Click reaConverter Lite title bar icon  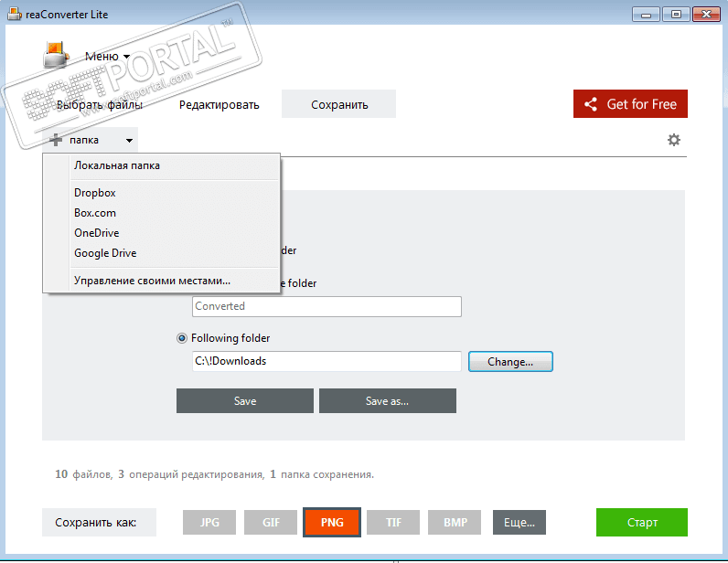[x=15, y=14]
